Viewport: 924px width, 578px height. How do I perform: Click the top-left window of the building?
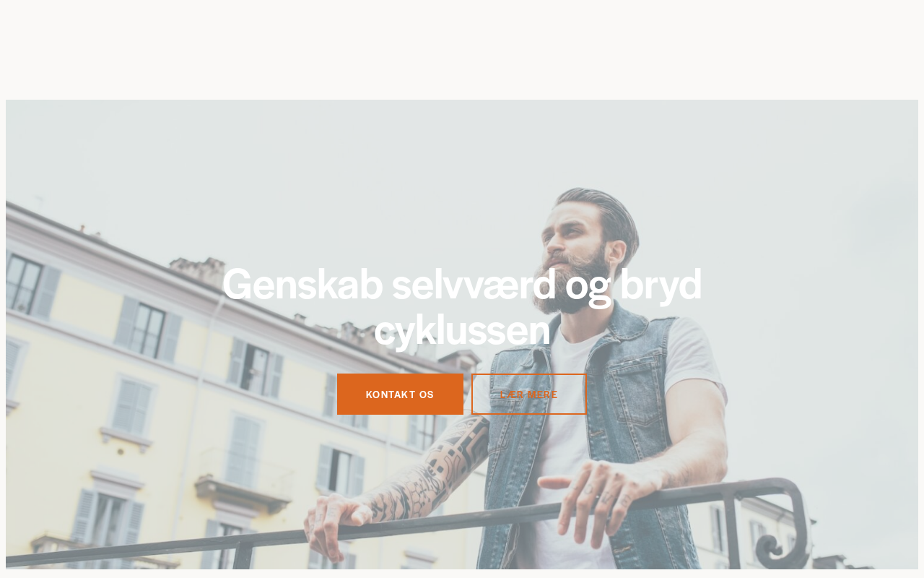click(x=23, y=284)
